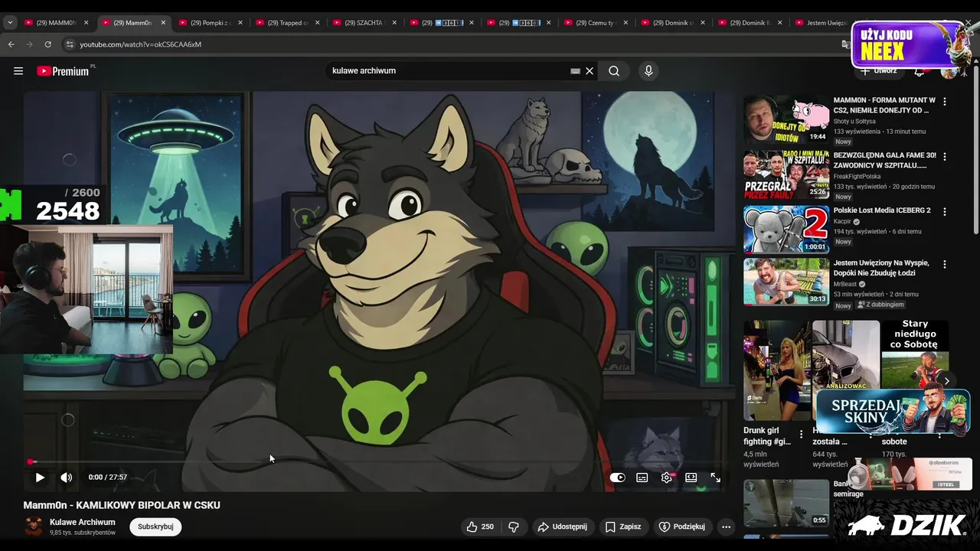Dislike the video

click(514, 527)
